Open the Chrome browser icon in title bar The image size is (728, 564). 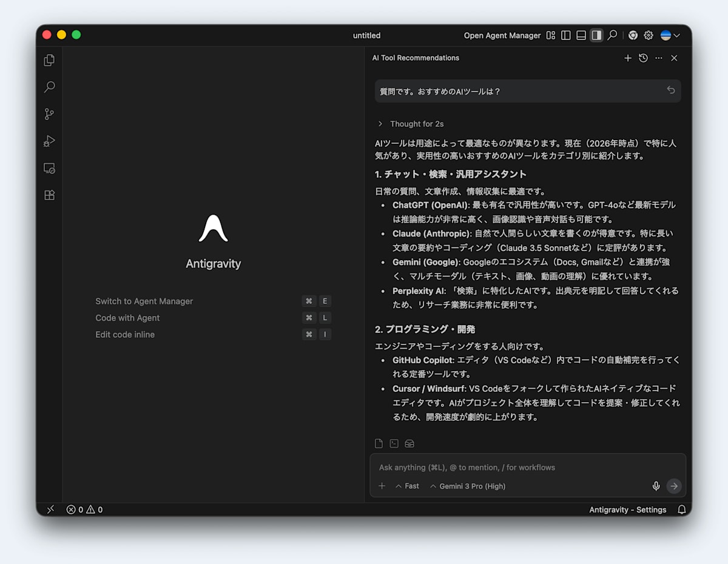click(x=633, y=35)
